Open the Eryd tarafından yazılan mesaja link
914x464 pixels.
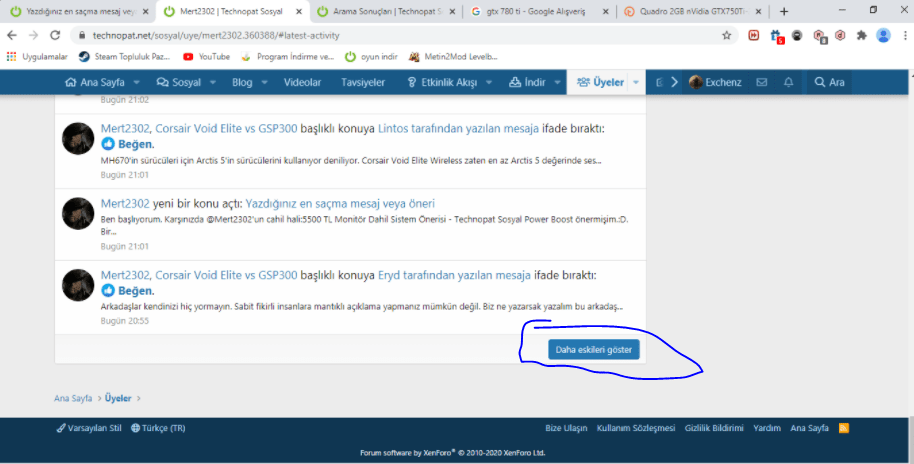click(x=454, y=275)
